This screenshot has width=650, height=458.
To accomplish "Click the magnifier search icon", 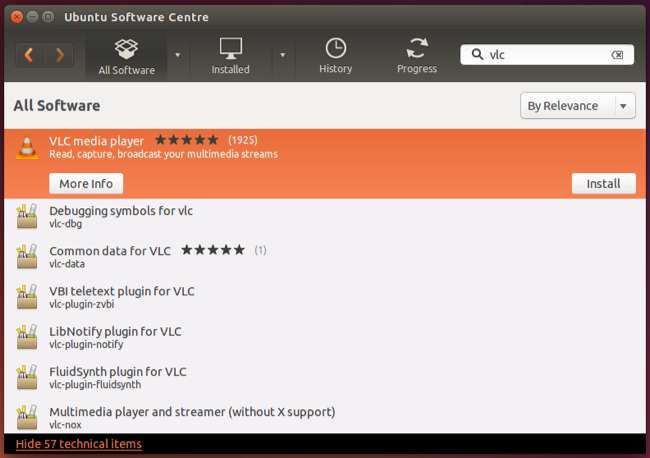I will point(477,54).
